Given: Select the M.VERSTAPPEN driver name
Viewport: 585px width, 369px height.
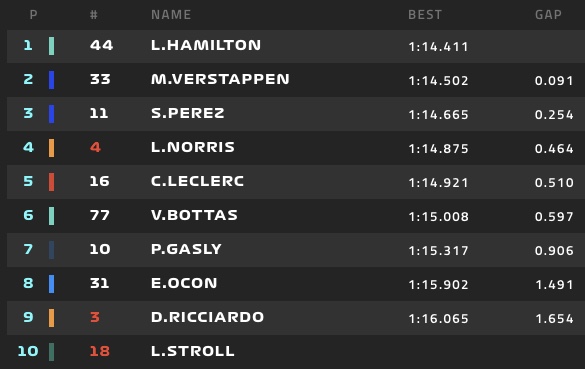Looking at the screenshot, I should click(x=220, y=79).
